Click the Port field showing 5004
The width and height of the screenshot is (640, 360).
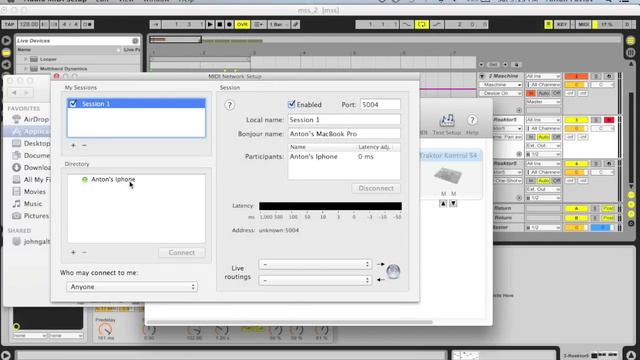(x=380, y=104)
